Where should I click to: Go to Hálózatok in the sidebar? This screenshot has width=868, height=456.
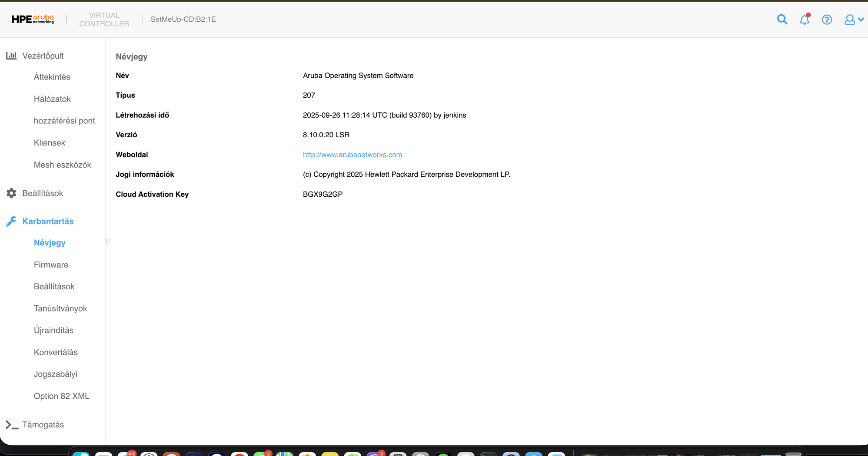(52, 99)
